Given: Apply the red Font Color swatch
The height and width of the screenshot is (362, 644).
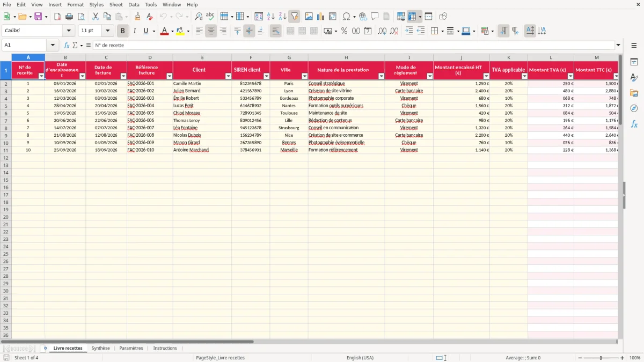Looking at the screenshot, I should (164, 31).
